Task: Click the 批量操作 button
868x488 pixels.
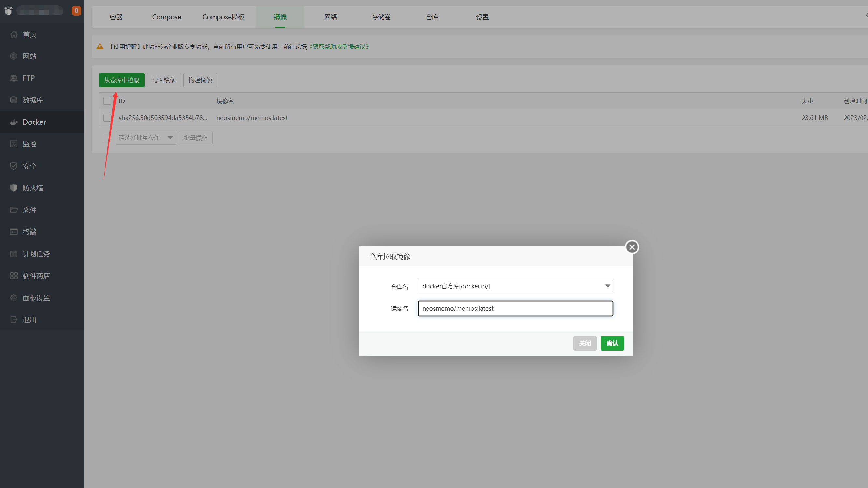Action: (195, 138)
